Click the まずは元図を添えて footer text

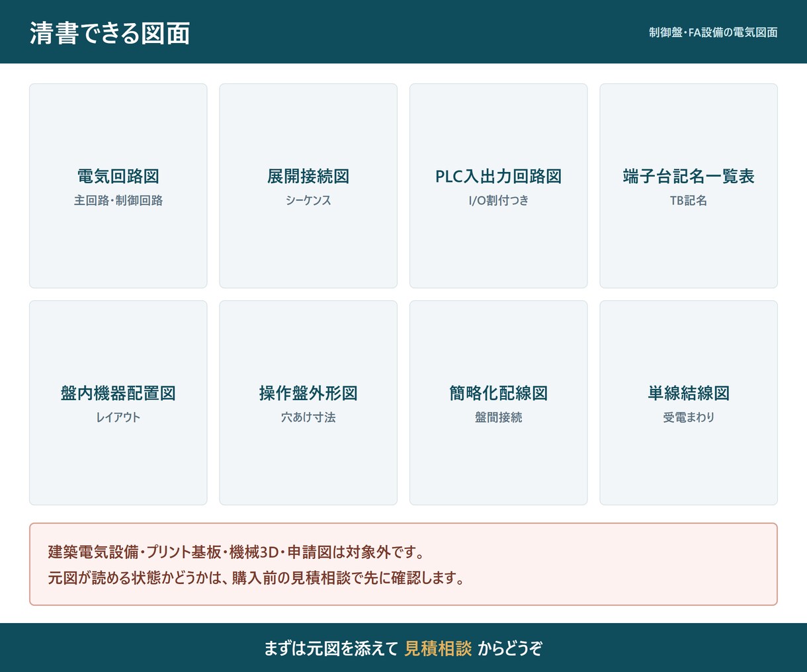pyautogui.click(x=331, y=648)
